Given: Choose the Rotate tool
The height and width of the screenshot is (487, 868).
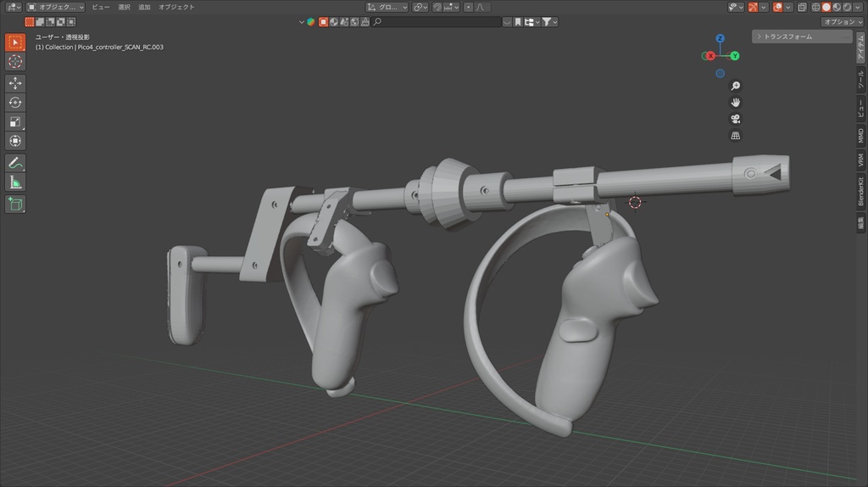Looking at the screenshot, I should coord(15,103).
